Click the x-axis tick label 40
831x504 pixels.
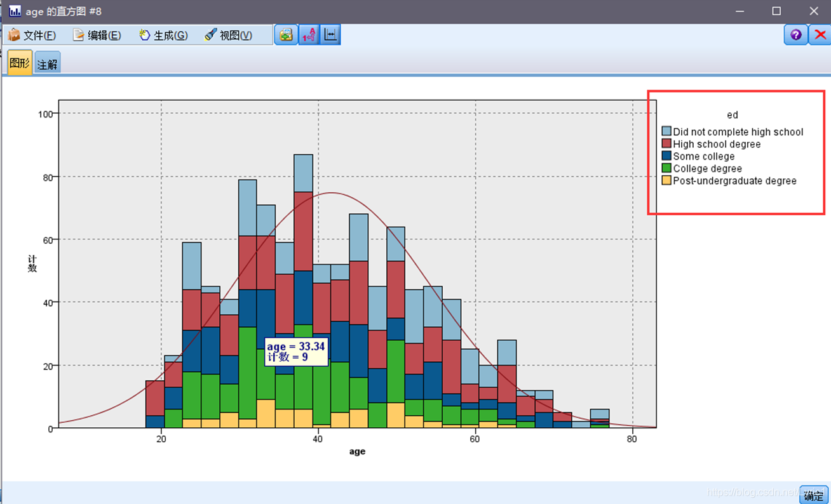click(318, 438)
